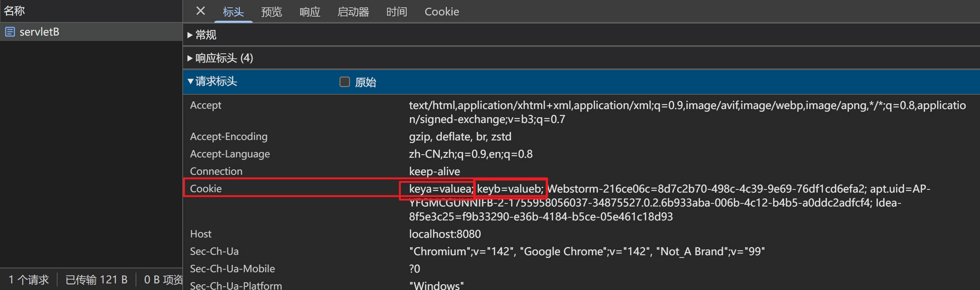This screenshot has height=290, width=980.
Task: Expand the 响应标头 (4) section
Action: 581,58
